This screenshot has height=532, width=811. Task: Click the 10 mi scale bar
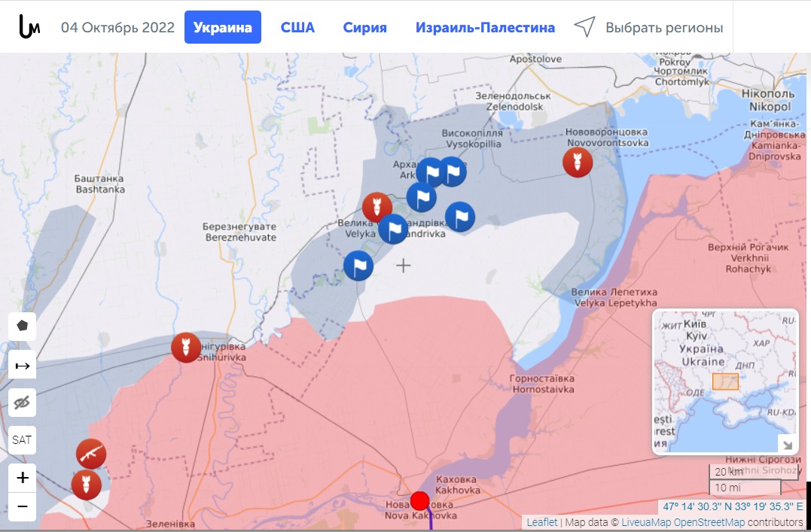click(745, 487)
